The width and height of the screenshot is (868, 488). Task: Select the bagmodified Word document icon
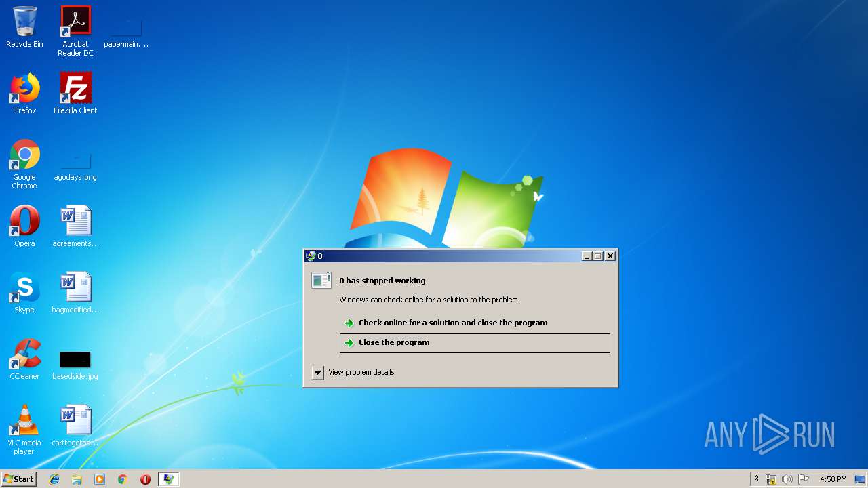pos(75,293)
